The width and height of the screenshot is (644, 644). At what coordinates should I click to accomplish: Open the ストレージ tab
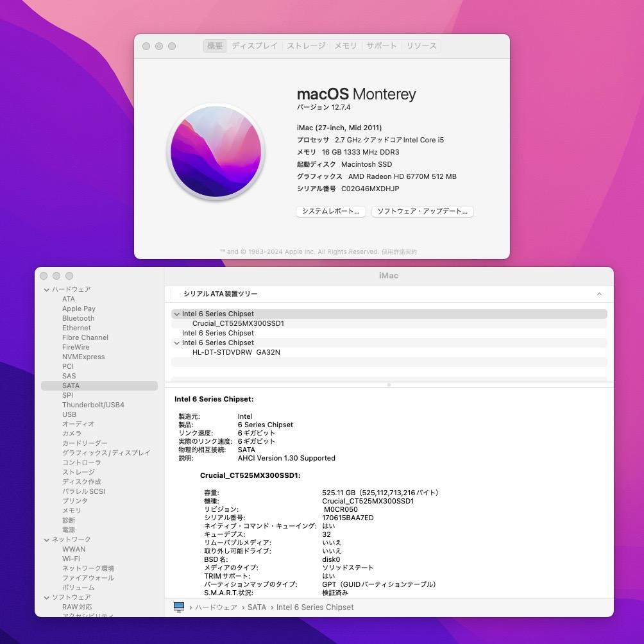tap(306, 46)
